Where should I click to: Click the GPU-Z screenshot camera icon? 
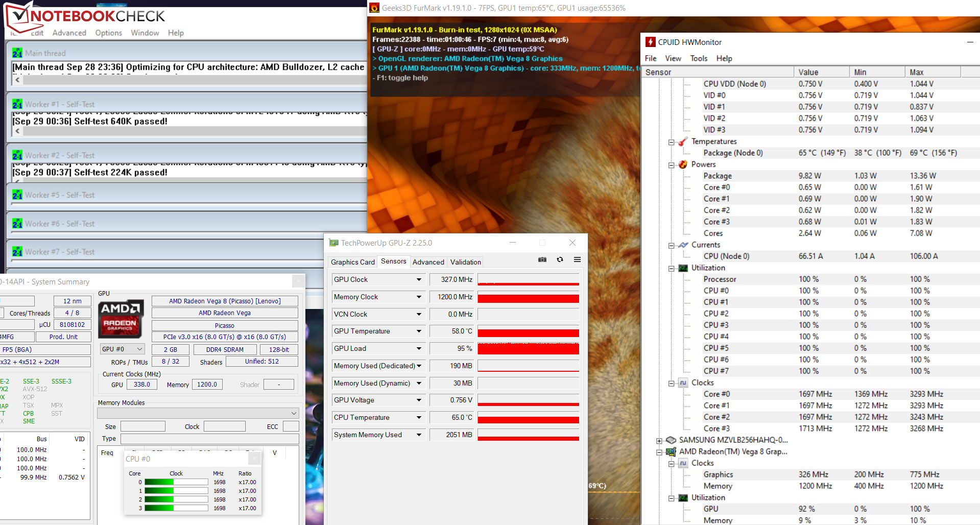point(542,260)
